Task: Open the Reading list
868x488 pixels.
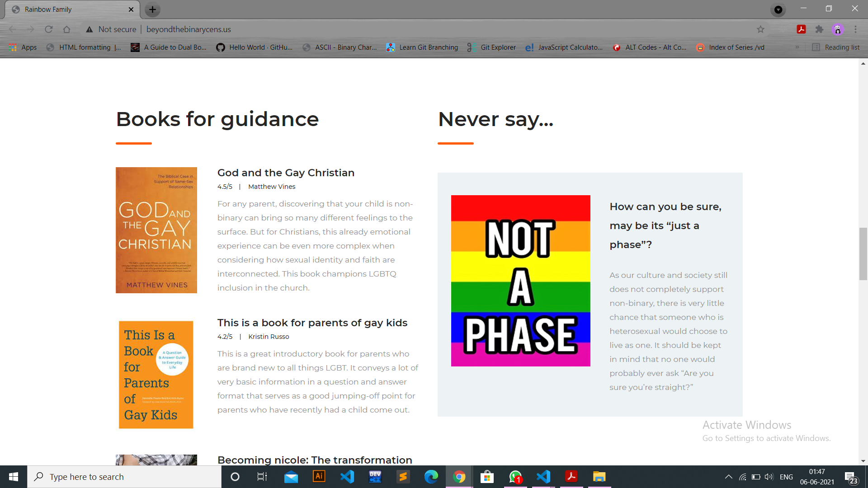Action: coord(836,47)
